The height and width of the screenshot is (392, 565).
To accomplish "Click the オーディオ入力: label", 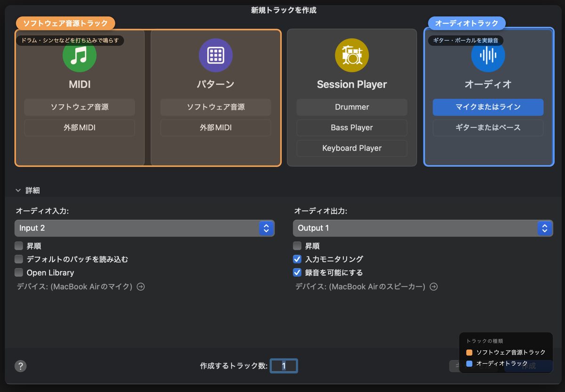I will coord(42,211).
